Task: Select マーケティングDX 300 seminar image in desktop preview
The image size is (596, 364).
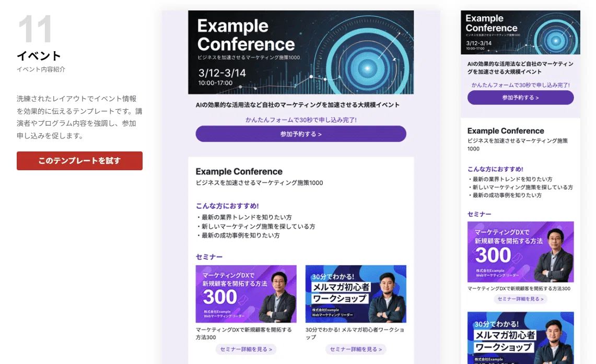Action: 246,294
